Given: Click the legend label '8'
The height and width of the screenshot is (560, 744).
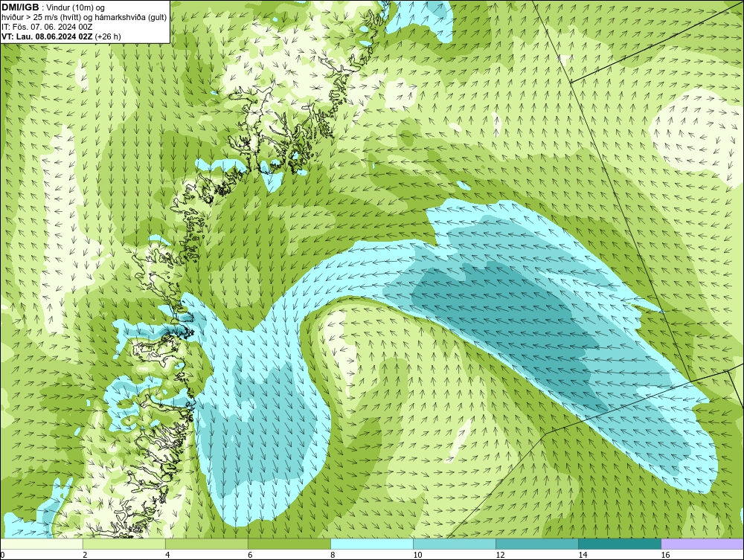Looking at the screenshot, I should pos(333,555).
